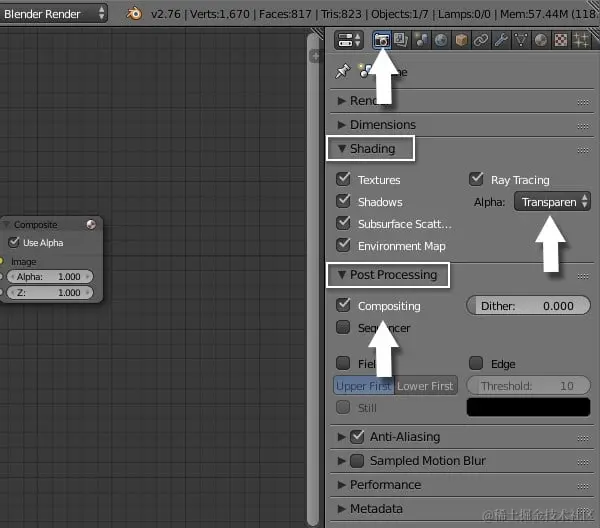The image size is (600, 528).
Task: Select the Lower First field order button
Action: (x=426, y=386)
